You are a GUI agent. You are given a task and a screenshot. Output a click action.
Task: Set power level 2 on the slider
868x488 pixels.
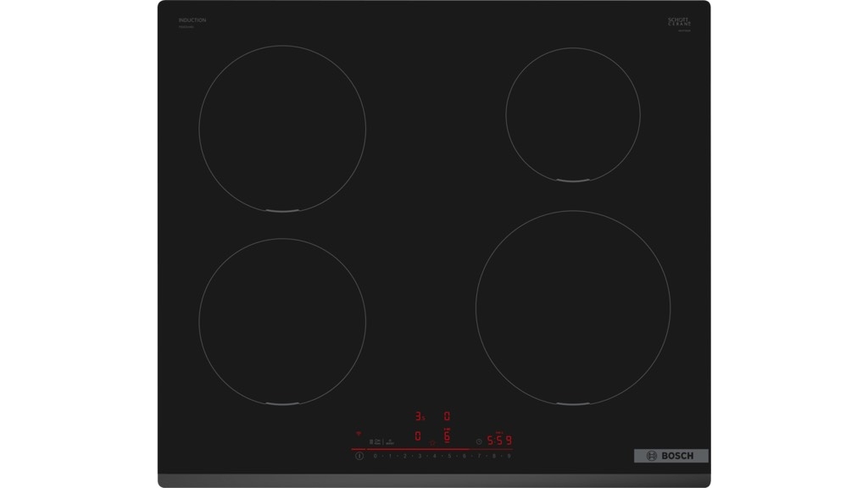404,457
